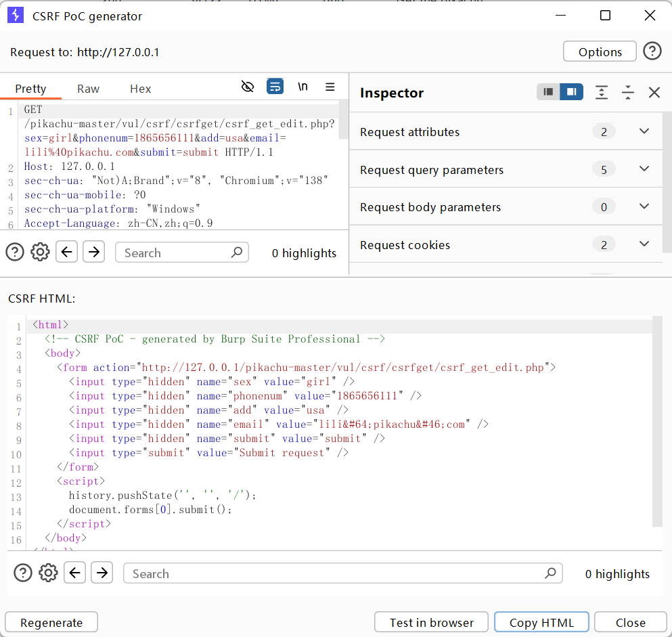This screenshot has width=672, height=637.
Task: Open CSRF HTML editor settings gear
Action: [x=49, y=573]
